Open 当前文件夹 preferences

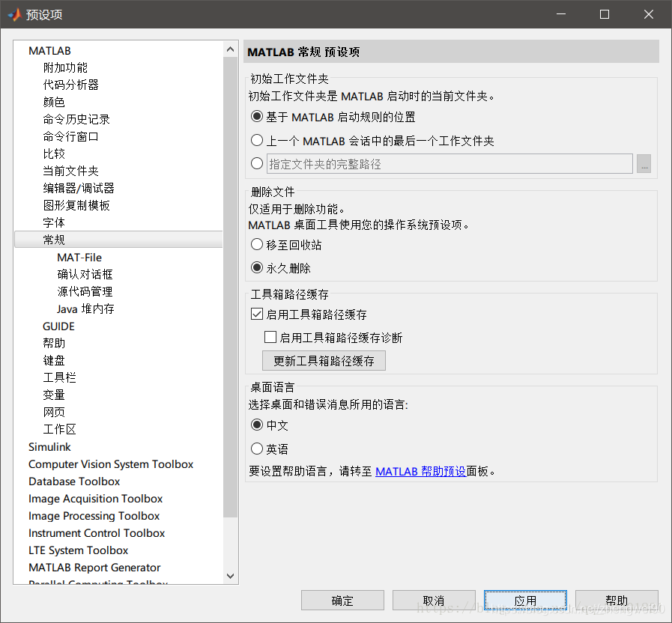[x=70, y=171]
